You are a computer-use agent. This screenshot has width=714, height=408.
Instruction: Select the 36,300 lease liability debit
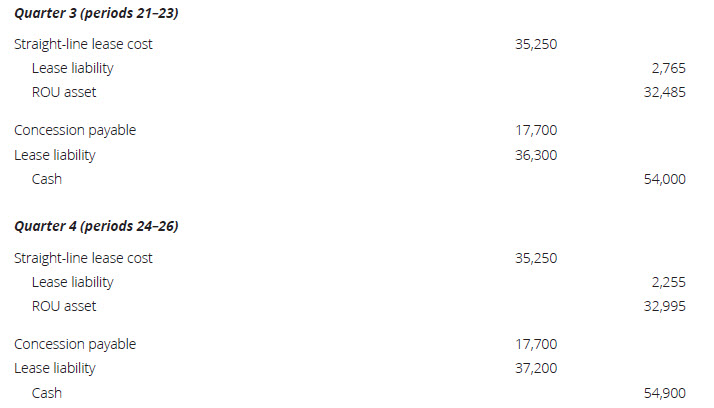tap(536, 155)
